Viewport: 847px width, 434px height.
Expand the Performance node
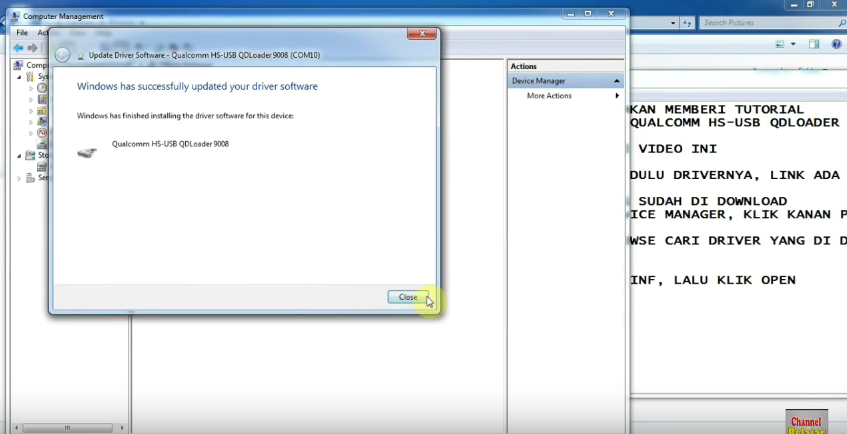pyautogui.click(x=31, y=133)
